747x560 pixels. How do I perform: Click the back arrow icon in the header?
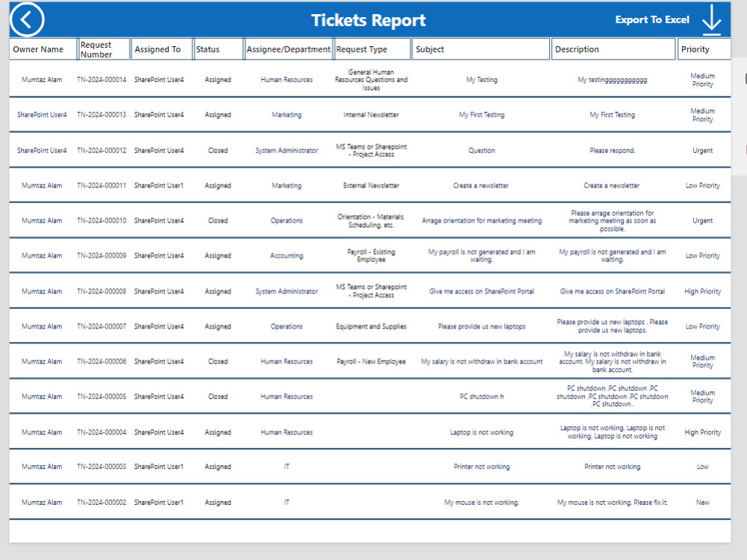pyautogui.click(x=27, y=19)
